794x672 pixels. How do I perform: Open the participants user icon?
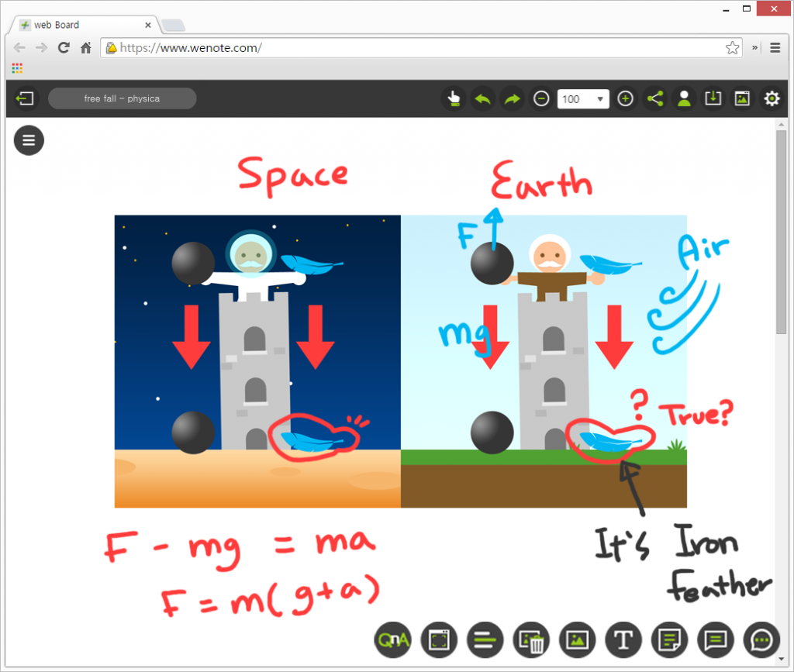pos(684,98)
